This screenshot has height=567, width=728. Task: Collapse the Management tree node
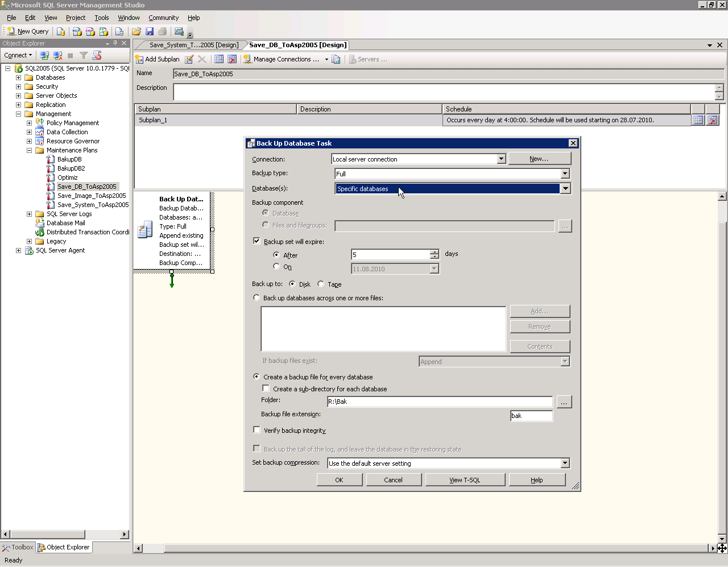(18, 114)
